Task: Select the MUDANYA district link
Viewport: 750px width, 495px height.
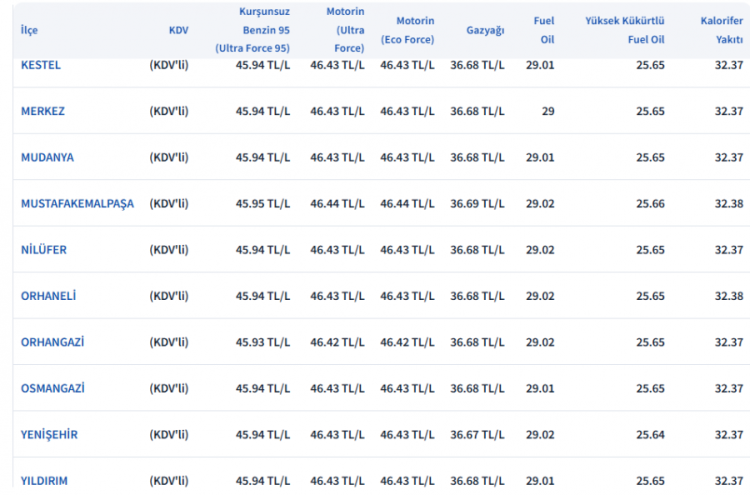Action: click(x=47, y=157)
